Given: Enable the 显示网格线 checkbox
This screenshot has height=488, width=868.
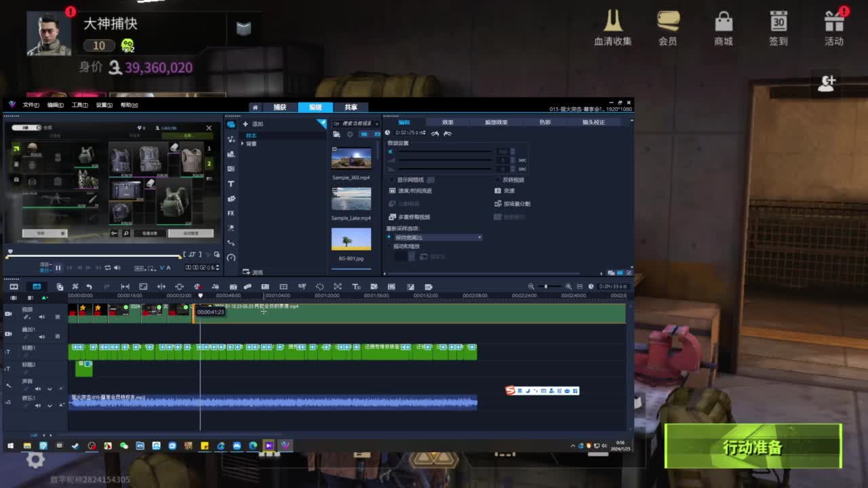Looking at the screenshot, I should [392, 180].
